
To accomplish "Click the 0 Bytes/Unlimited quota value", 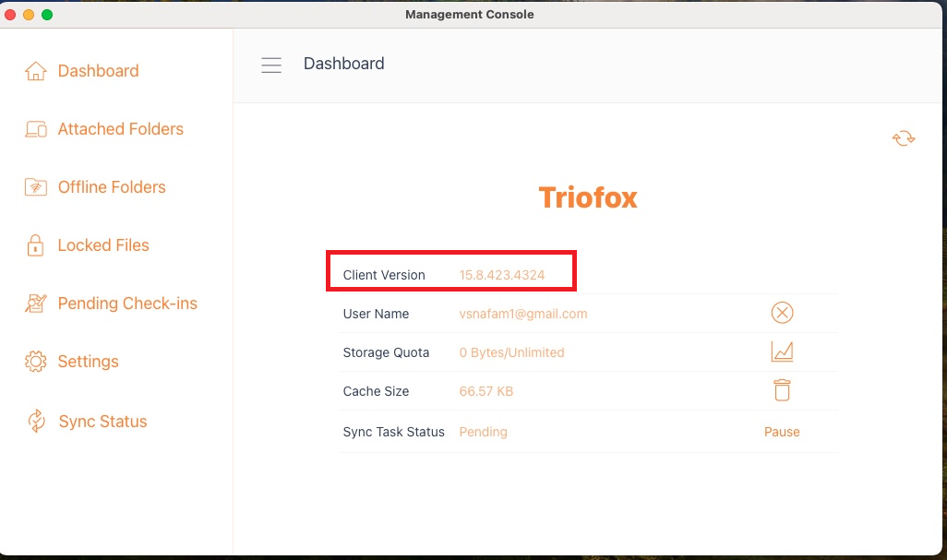I will [x=511, y=352].
